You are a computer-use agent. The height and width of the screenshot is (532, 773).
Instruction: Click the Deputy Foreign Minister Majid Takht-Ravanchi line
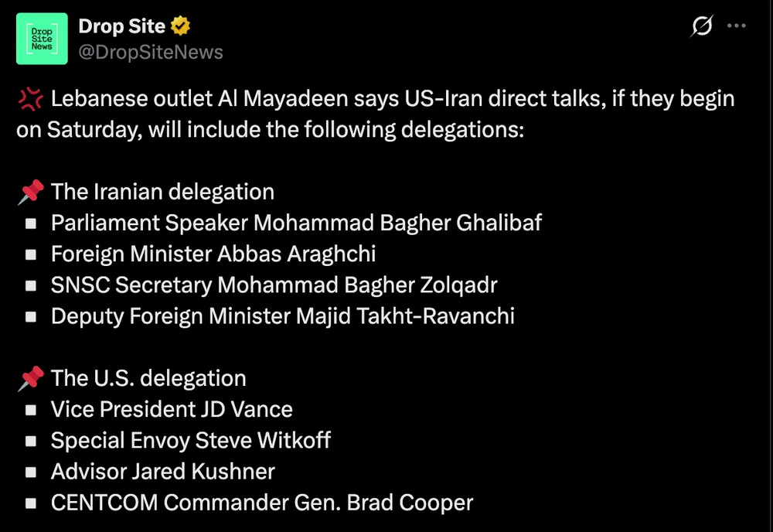282,315
